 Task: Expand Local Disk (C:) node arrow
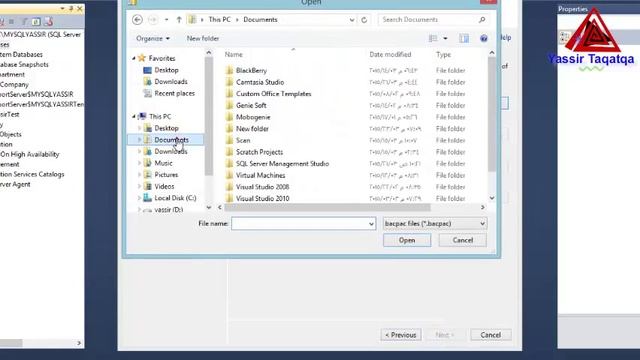point(139,198)
